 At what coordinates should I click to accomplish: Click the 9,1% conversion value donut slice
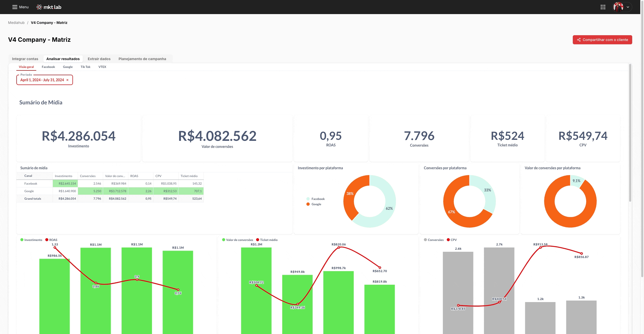576,181
